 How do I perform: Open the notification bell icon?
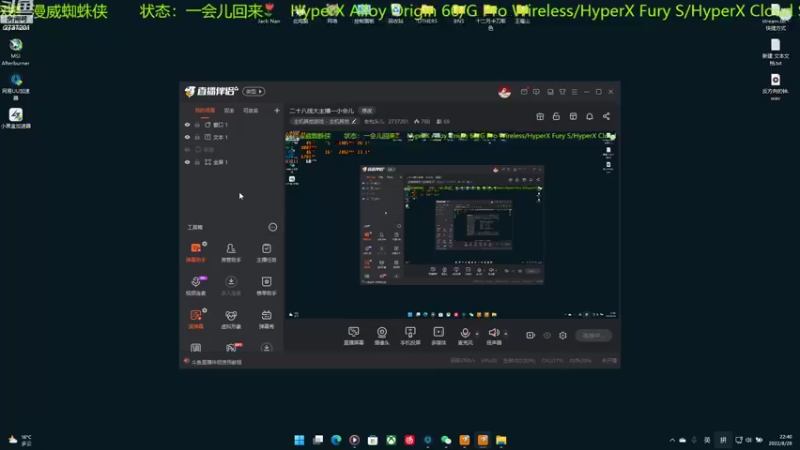(x=589, y=116)
